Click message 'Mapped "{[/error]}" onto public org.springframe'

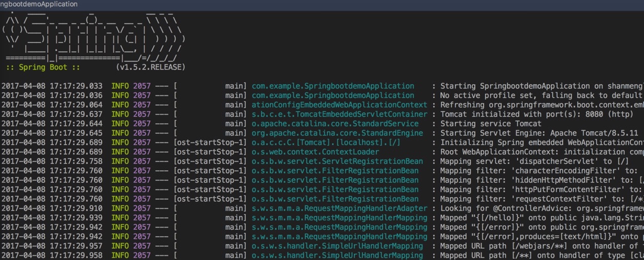pyautogui.click(x=542, y=227)
